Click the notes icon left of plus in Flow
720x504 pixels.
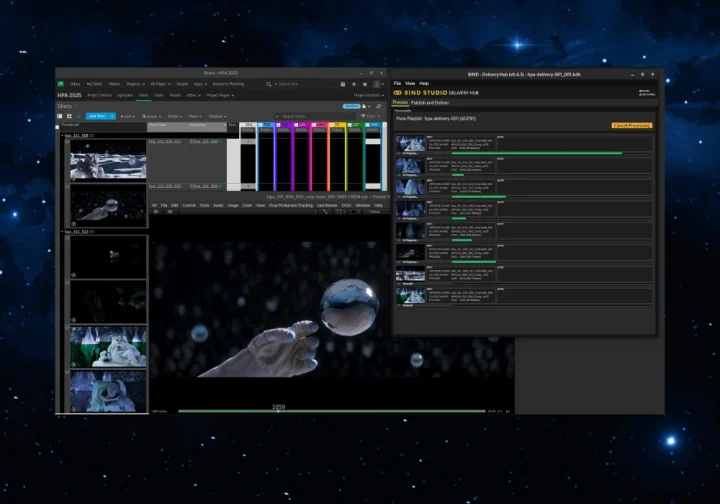(x=343, y=84)
